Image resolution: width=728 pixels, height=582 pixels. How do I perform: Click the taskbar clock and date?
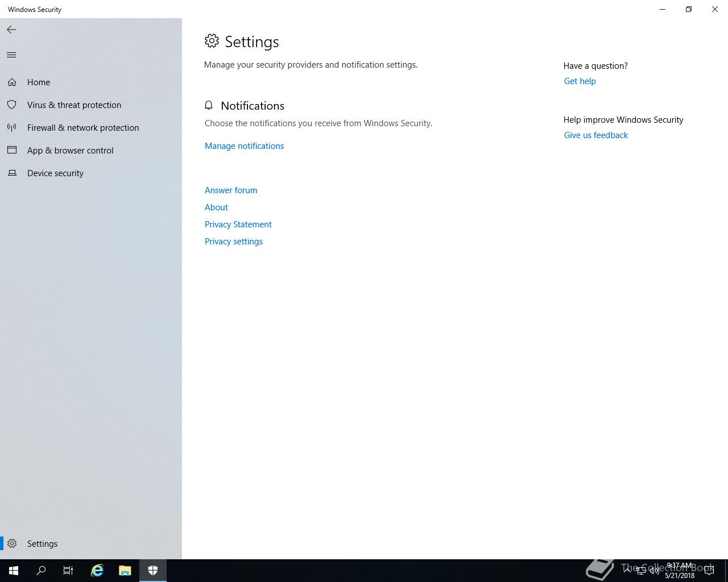click(x=680, y=571)
